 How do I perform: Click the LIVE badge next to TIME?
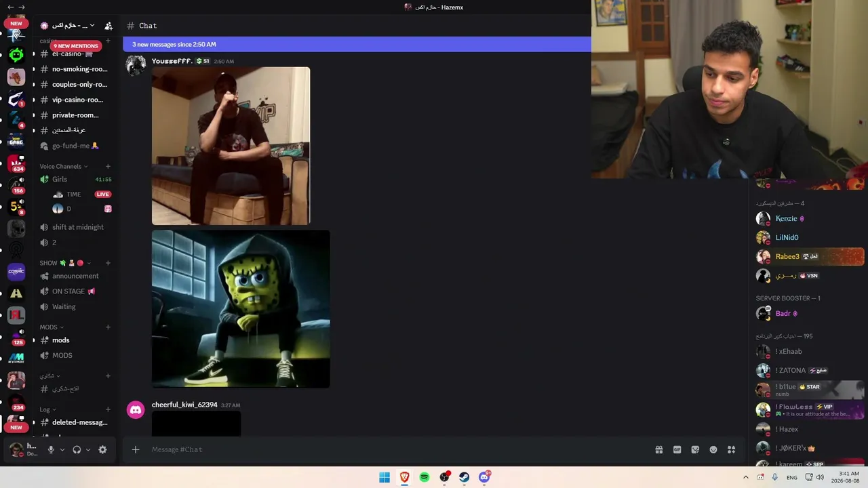(x=102, y=195)
